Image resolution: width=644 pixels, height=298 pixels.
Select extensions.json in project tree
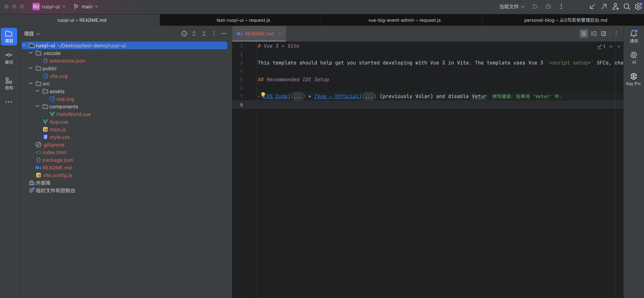pyautogui.click(x=67, y=61)
